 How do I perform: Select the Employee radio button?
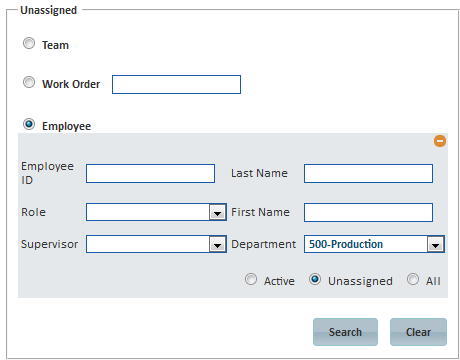coord(29,124)
